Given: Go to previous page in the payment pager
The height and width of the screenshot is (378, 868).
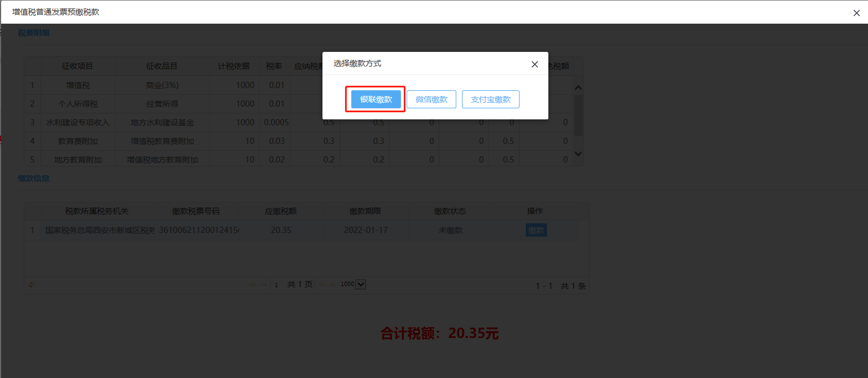Looking at the screenshot, I should pos(264,285).
